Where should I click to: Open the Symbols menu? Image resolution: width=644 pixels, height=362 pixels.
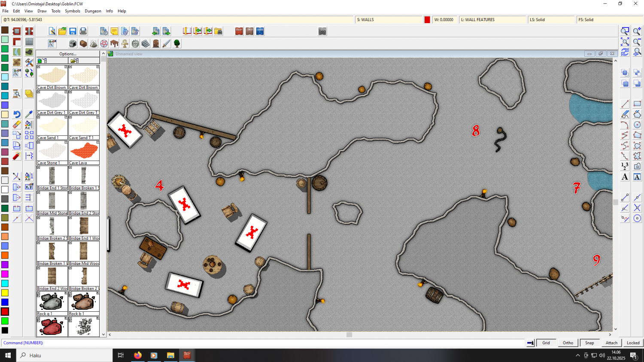coord(72,11)
